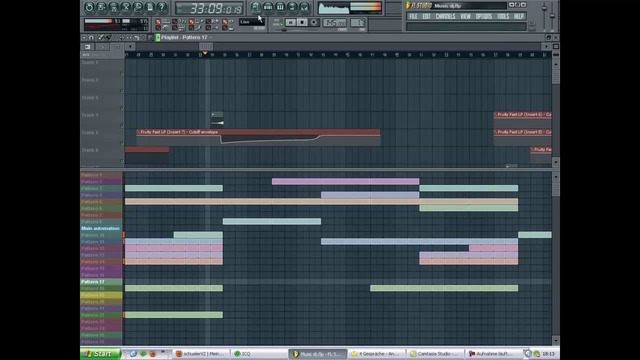Toggle Track 3 mute dot
The image size is (640, 360).
click(122, 109)
